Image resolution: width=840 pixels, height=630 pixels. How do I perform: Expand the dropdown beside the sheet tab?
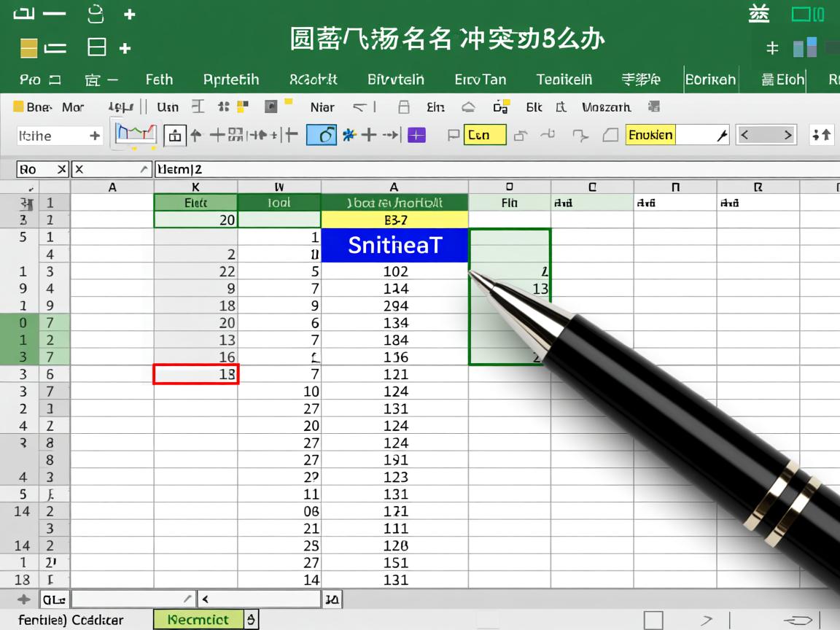[251, 619]
